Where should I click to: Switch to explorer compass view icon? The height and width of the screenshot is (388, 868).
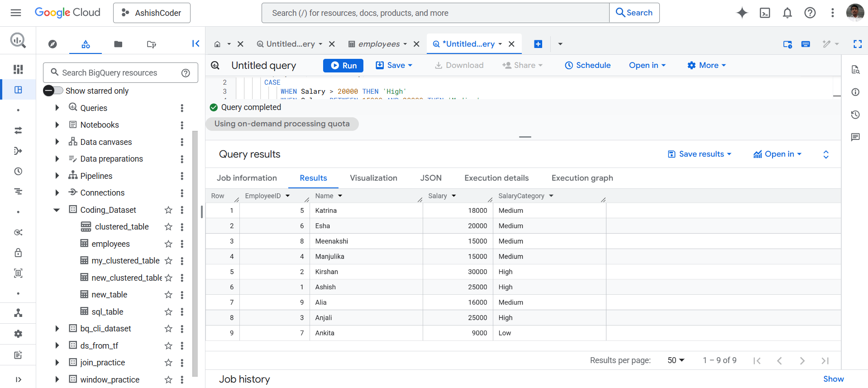pos(52,44)
